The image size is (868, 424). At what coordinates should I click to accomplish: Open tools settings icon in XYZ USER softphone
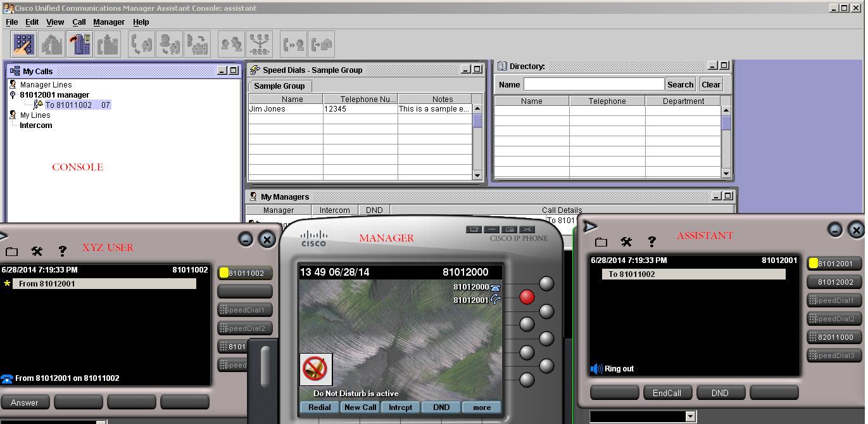[x=37, y=251]
